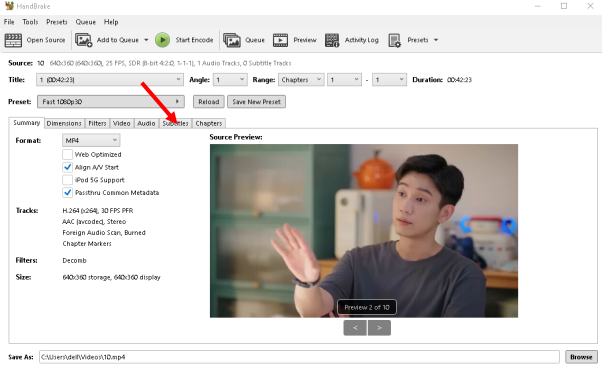The width and height of the screenshot is (602, 368).
Task: Click the 'AAC (avcodec), Stereo' text
Action: [x=94, y=222]
